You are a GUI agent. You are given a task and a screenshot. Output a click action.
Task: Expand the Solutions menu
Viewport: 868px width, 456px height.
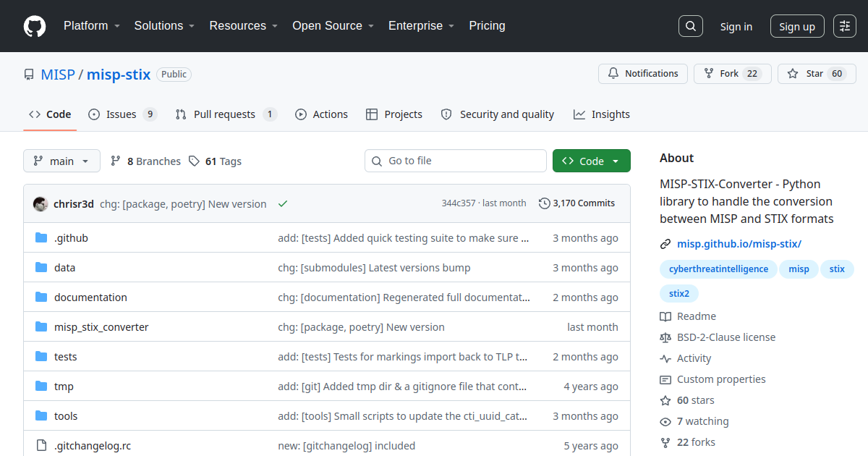coord(164,26)
